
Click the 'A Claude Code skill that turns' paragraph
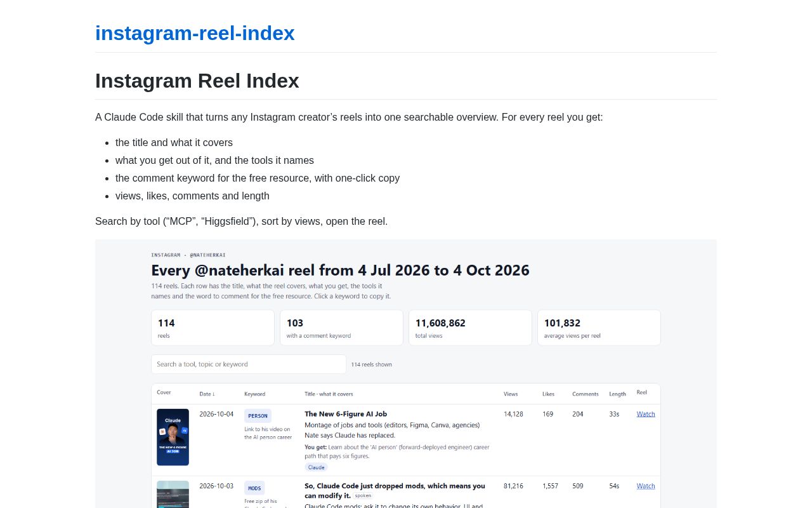pos(349,117)
